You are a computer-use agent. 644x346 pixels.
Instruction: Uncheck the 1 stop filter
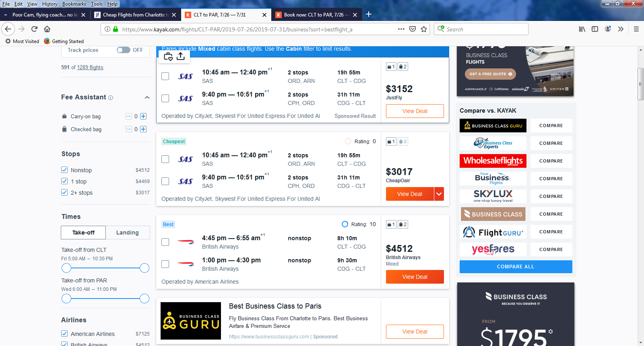click(64, 181)
